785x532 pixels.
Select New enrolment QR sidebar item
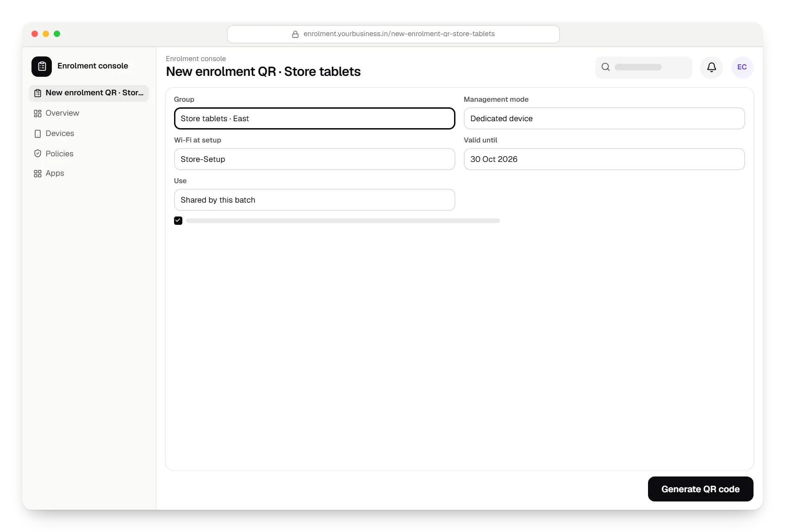pos(89,93)
